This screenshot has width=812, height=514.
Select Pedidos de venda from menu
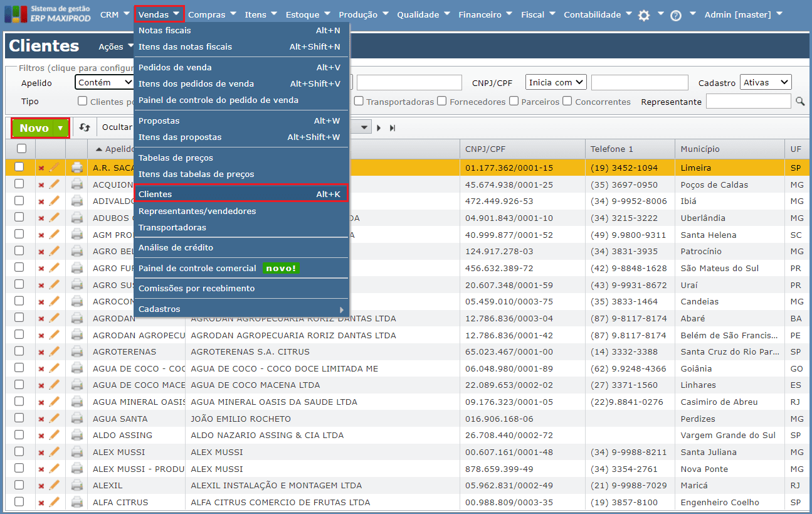click(175, 67)
